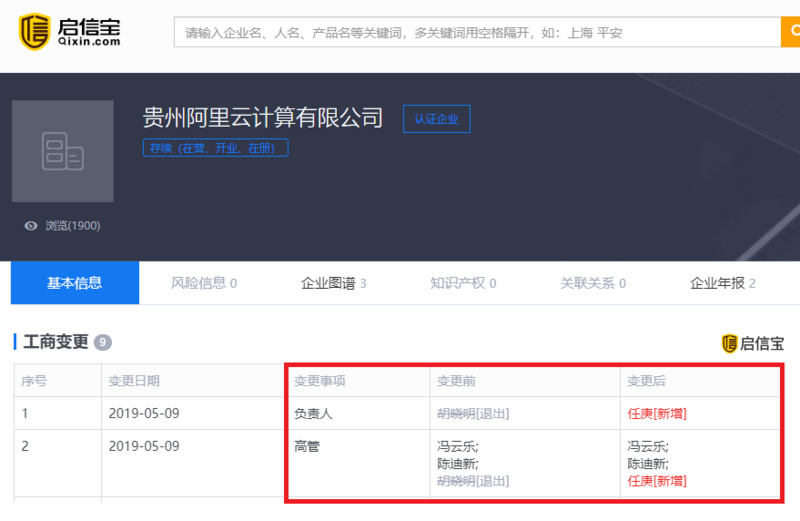Focus the company keyword search field
800x521 pixels.
point(477,32)
